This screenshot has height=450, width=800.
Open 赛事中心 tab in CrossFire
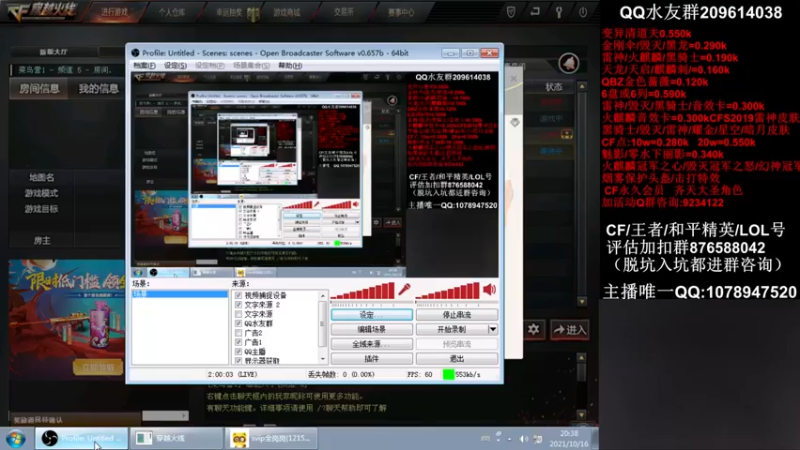[x=401, y=12]
